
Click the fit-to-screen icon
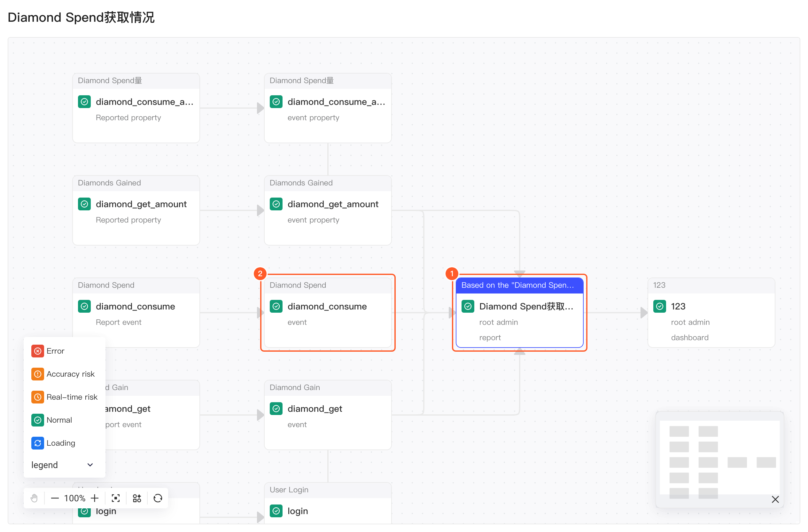pos(116,498)
